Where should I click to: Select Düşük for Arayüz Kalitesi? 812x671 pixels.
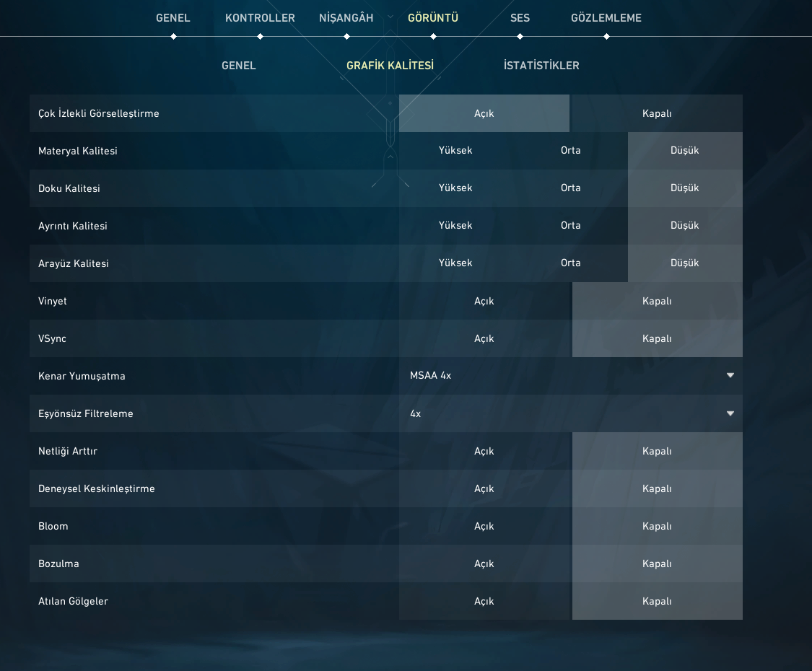pyautogui.click(x=685, y=263)
